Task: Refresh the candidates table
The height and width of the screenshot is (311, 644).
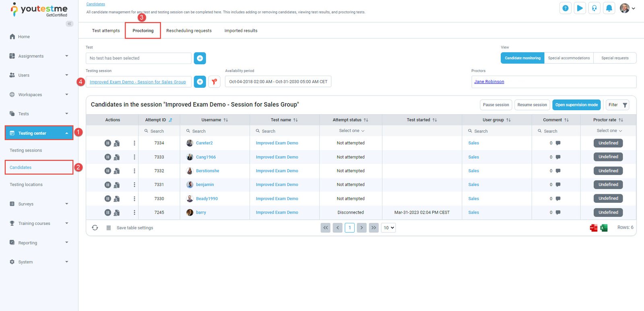Action: [x=95, y=228]
